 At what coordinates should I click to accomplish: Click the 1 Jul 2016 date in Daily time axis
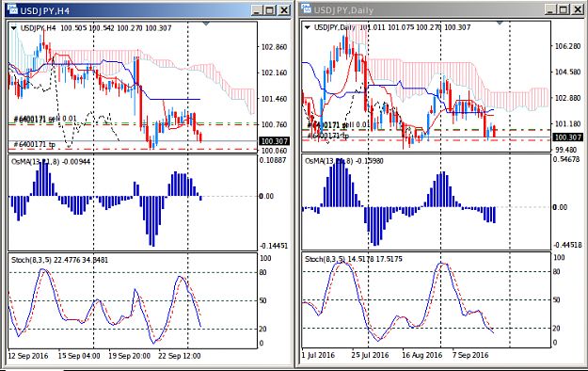tap(318, 355)
